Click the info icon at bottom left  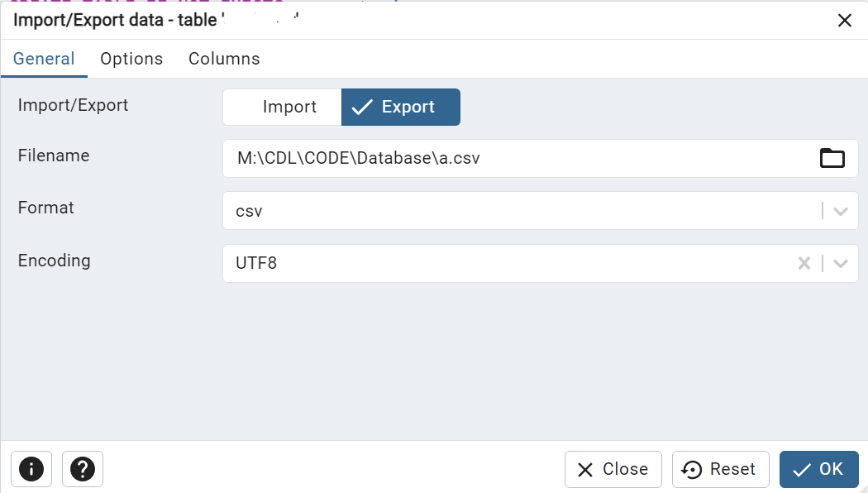point(31,469)
